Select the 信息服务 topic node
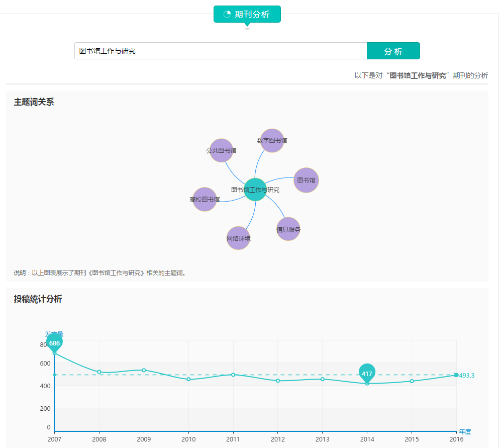Viewport: 504px width, 448px height. pos(288,229)
